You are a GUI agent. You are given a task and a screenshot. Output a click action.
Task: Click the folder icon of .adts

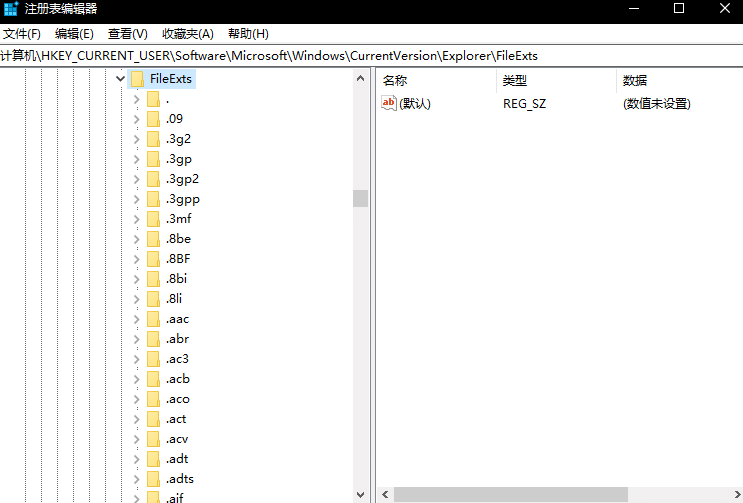(154, 479)
